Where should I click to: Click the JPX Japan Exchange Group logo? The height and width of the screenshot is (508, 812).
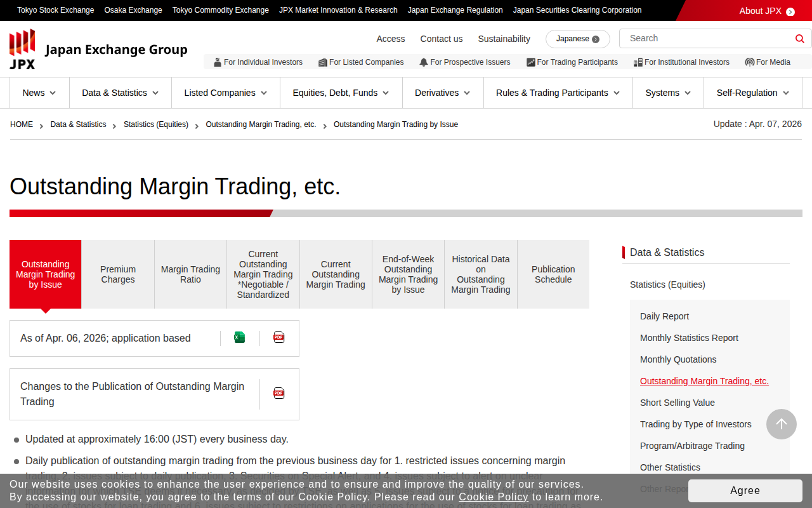(x=98, y=49)
